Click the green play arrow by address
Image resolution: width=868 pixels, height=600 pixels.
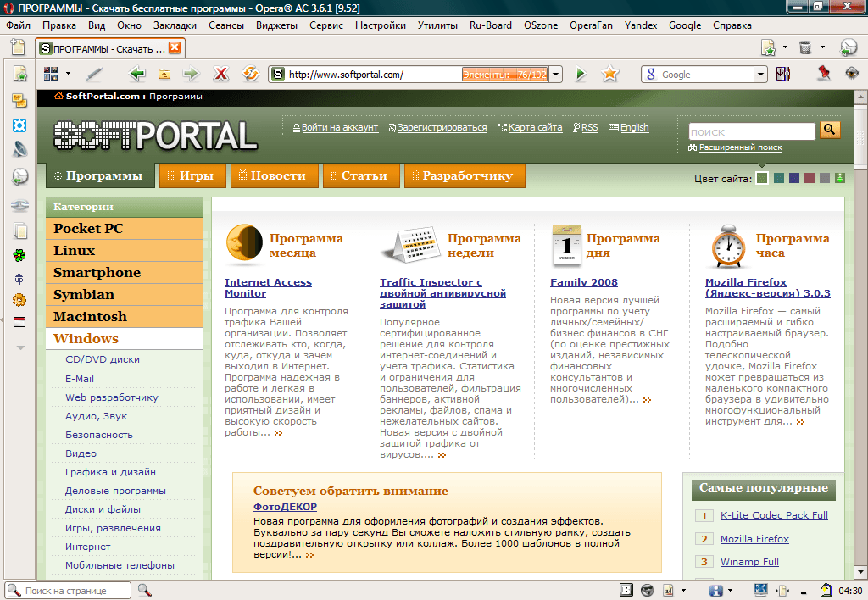click(x=580, y=74)
